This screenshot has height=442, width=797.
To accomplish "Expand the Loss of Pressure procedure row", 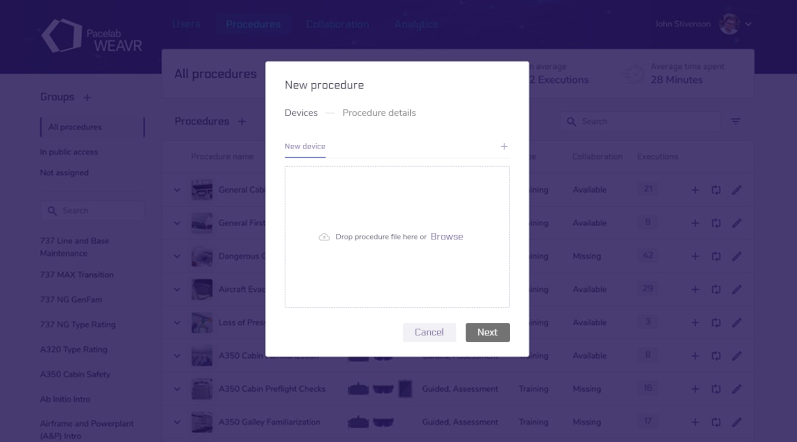I will [177, 323].
